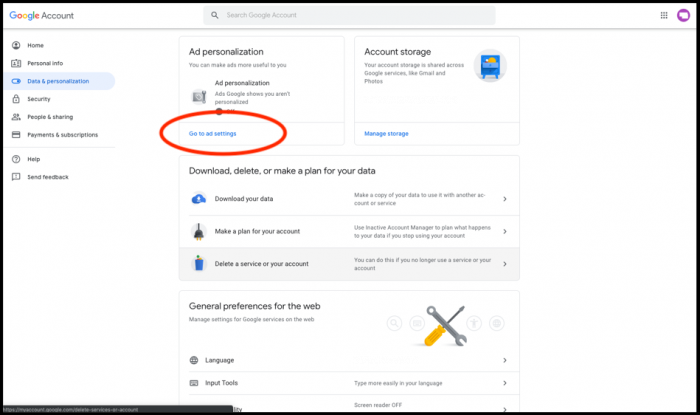Open the Send feedback dialog
700x415 pixels.
click(59, 177)
